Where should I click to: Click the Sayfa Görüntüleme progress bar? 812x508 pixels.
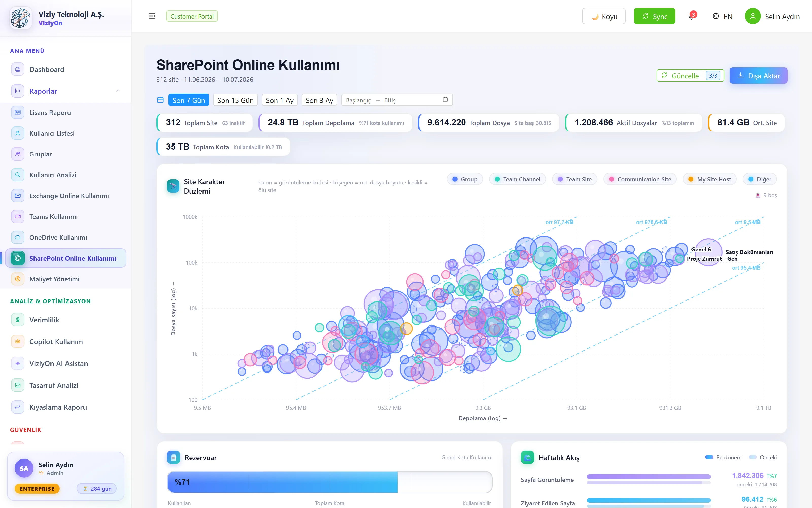pos(649,477)
